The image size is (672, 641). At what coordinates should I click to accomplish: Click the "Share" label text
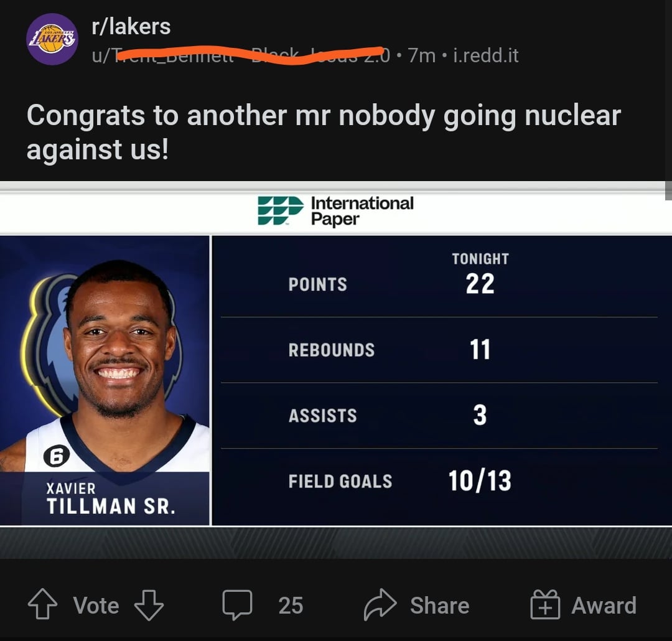coord(439,606)
